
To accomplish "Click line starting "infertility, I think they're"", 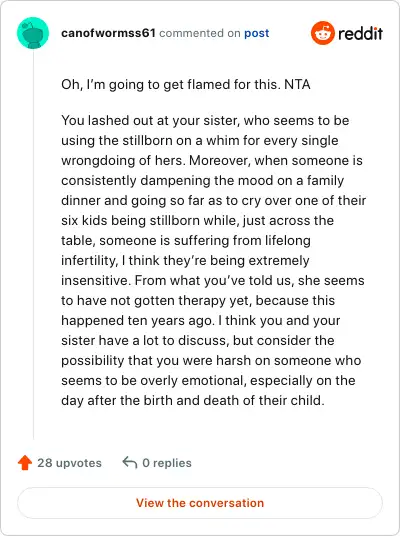I will pos(185,260).
